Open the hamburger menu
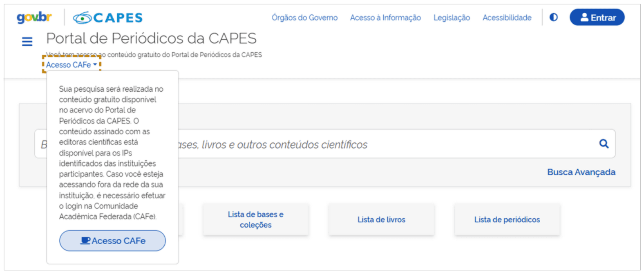 (27, 41)
